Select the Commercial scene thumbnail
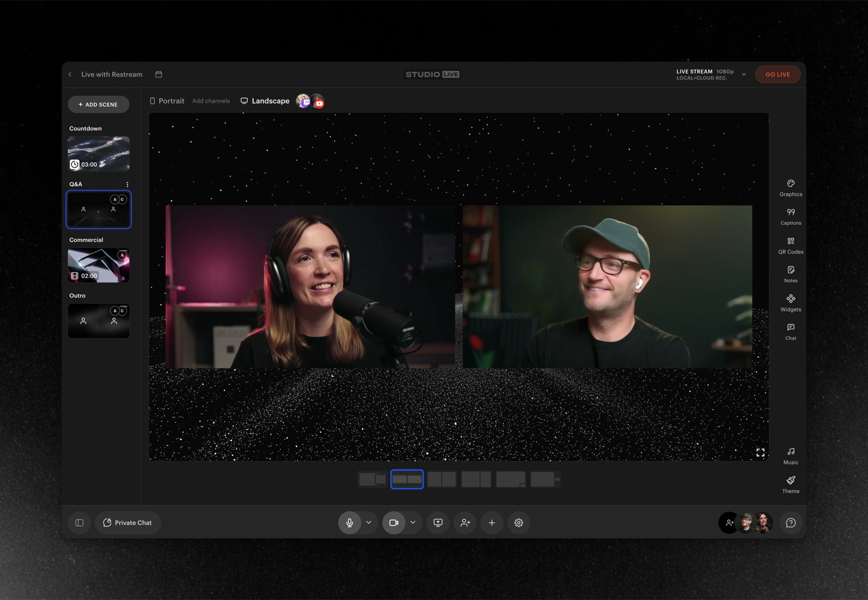The image size is (868, 600). point(99,265)
